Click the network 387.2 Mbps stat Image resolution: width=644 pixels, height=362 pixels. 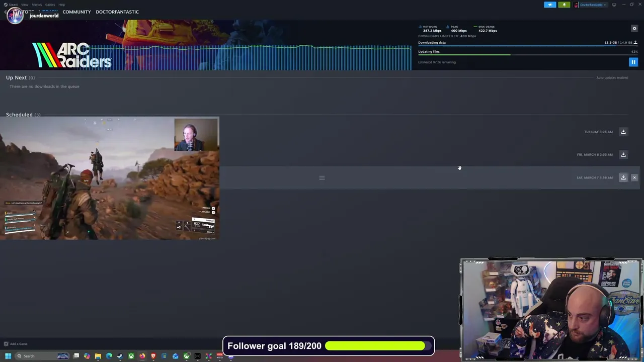click(x=430, y=29)
